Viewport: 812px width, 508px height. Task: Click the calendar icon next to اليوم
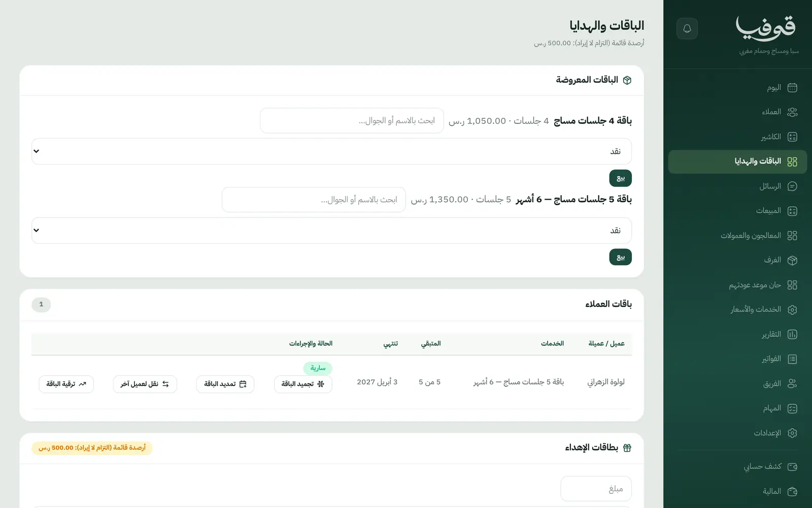[x=792, y=87]
